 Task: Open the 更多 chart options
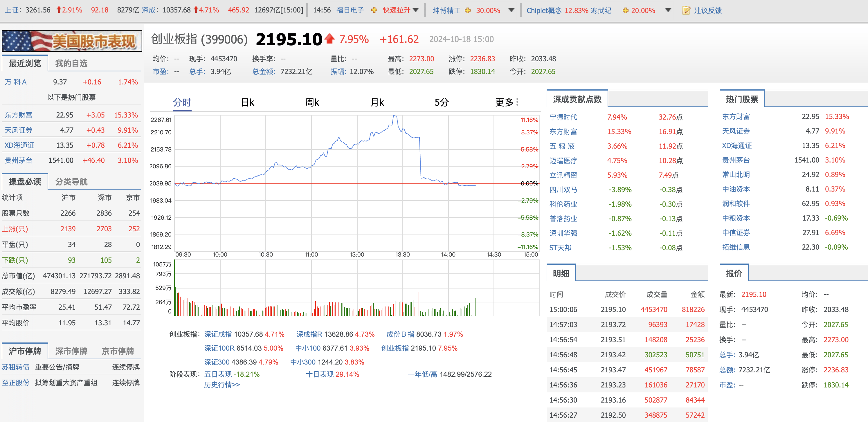point(505,102)
